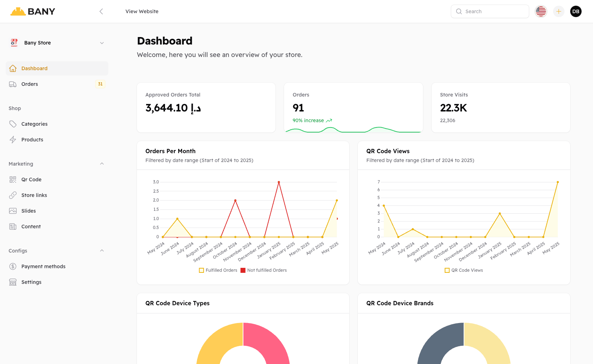Click Orders Per Month title
The image size is (593, 364).
click(x=170, y=151)
